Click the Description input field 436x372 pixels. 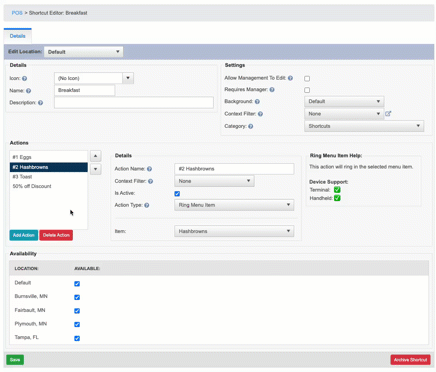pyautogui.click(x=134, y=102)
